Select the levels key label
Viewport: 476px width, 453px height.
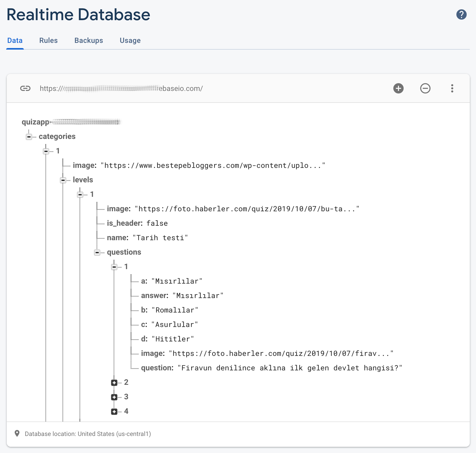[x=83, y=180]
